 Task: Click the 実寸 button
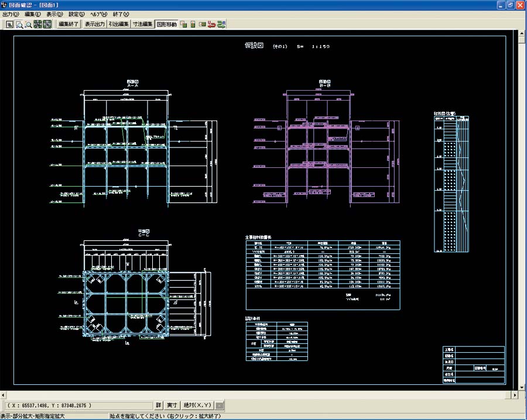click(x=172, y=405)
